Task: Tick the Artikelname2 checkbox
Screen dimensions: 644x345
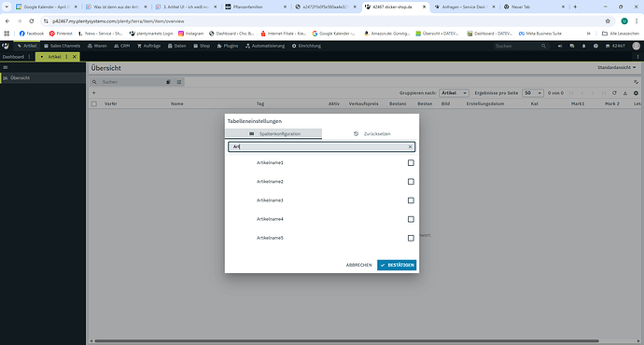Action: coord(411,182)
